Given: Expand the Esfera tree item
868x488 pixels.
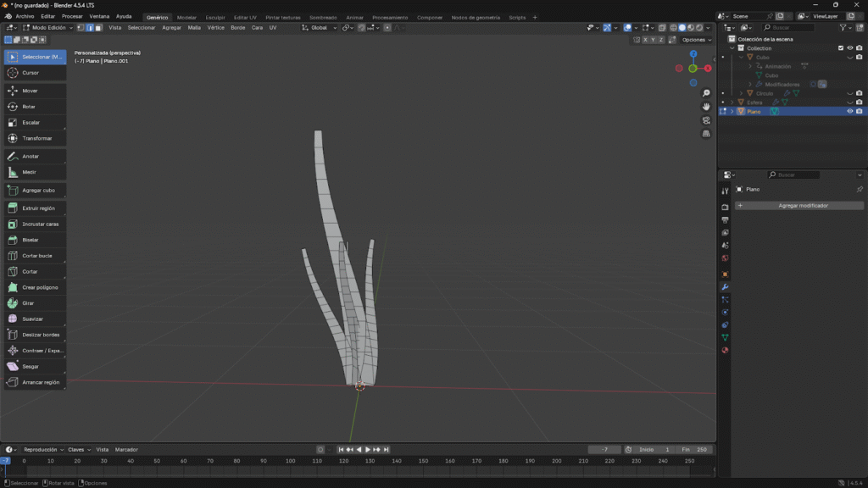Looking at the screenshot, I should (x=732, y=103).
